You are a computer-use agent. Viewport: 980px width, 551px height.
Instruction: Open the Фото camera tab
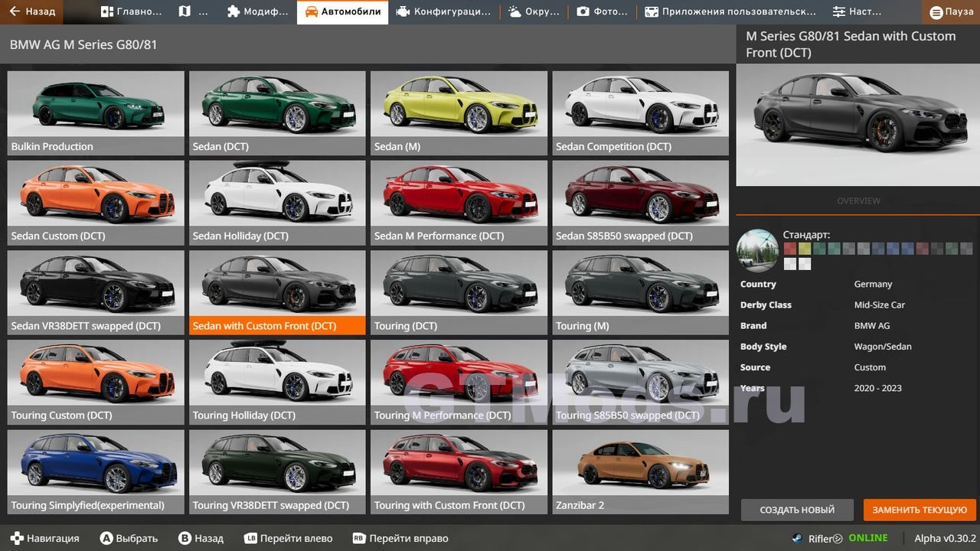pyautogui.click(x=603, y=11)
